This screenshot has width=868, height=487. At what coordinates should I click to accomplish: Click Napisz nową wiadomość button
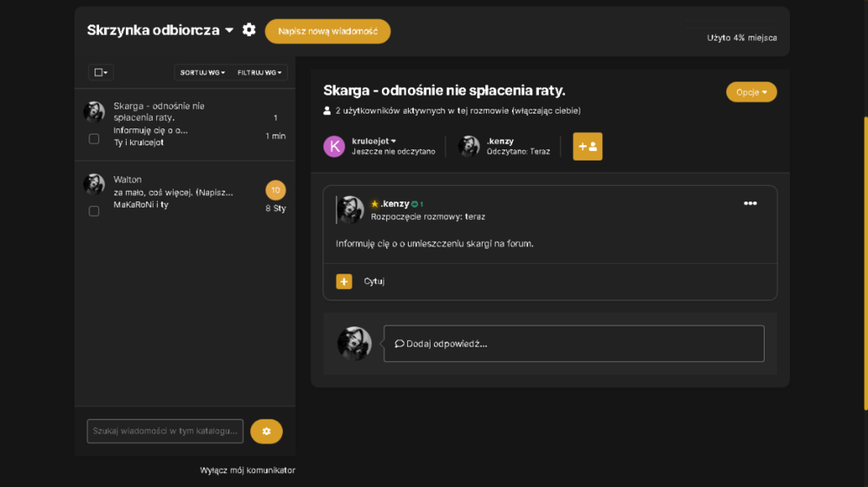pyautogui.click(x=328, y=31)
